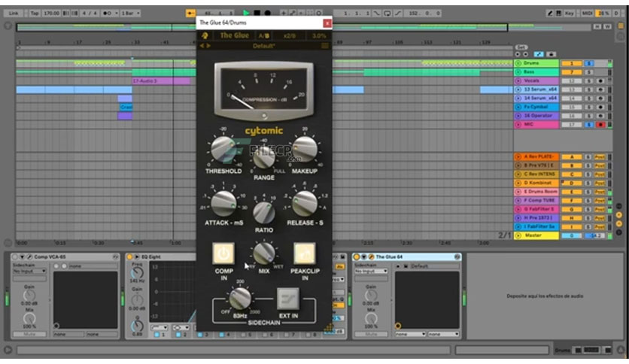The width and height of the screenshot is (629, 364).
Task: Select the previous preset arrow in The Glue
Action: [x=202, y=46]
